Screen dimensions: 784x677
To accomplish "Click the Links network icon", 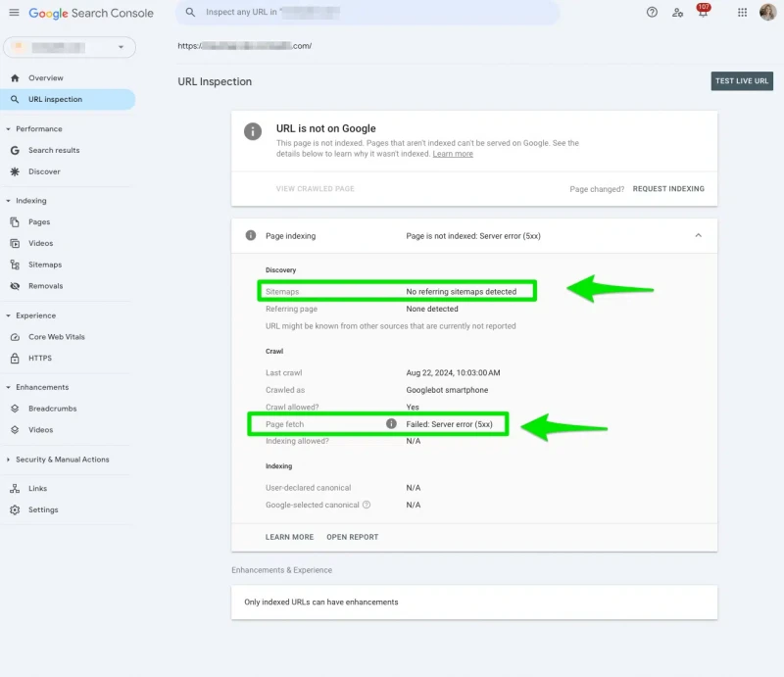I will click(15, 489).
